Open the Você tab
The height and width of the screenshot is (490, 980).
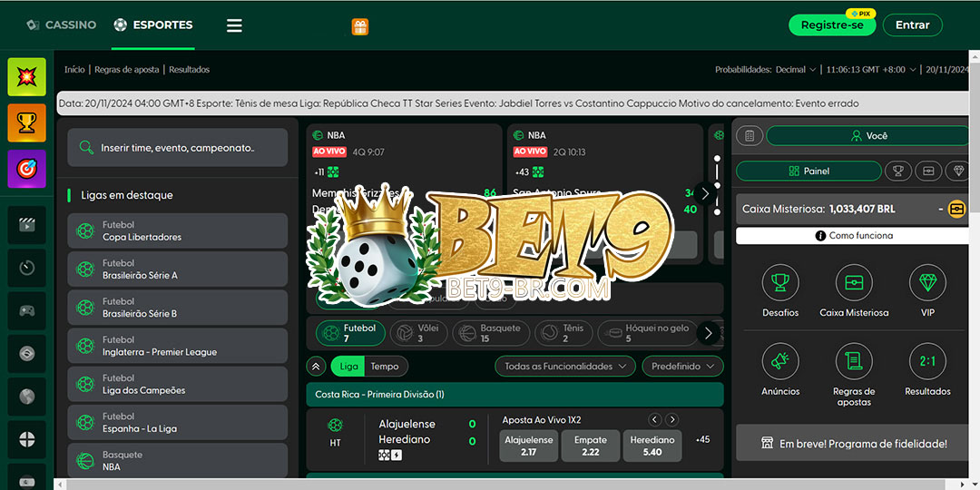[x=868, y=135]
